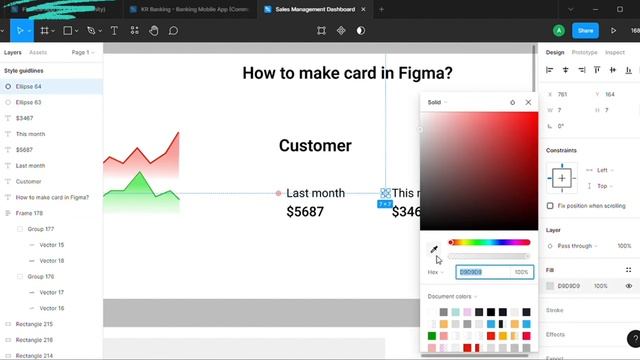Switch to the Prototype tab
The height and width of the screenshot is (360, 640).
point(584,53)
